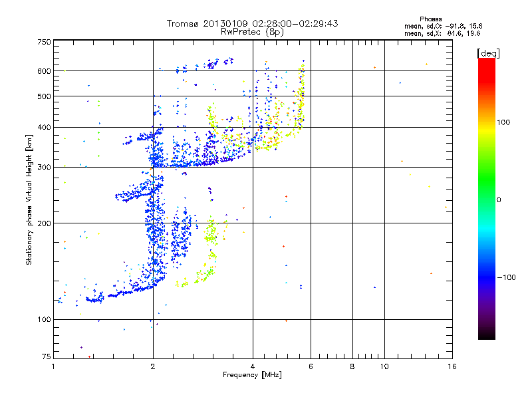This screenshot has height=399, width=532.
Task: Click the y-axis tick label "200"
Action: pyautogui.click(x=44, y=223)
